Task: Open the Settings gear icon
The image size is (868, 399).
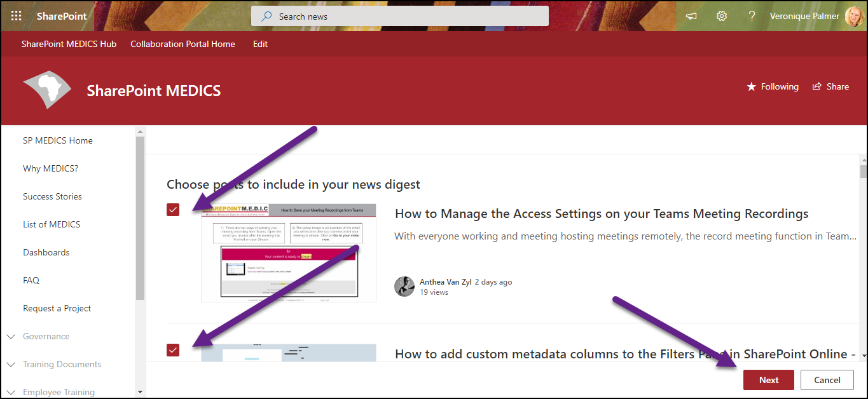Action: coord(721,15)
